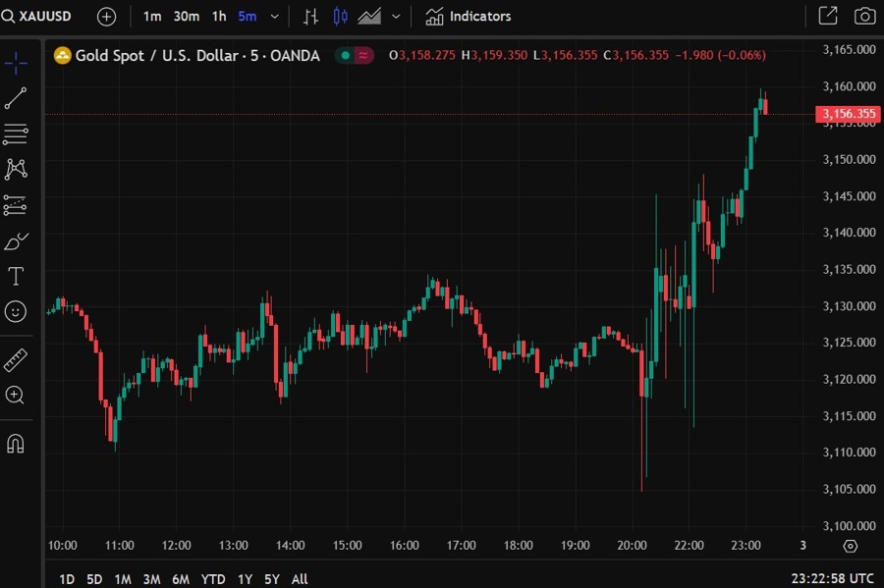Click the 14:00 time axis label
Viewport: 884px width, 588px height.
click(291, 545)
